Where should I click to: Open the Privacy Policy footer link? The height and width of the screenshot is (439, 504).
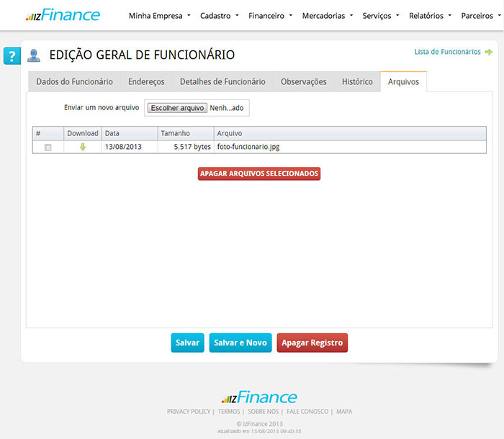pyautogui.click(x=189, y=412)
